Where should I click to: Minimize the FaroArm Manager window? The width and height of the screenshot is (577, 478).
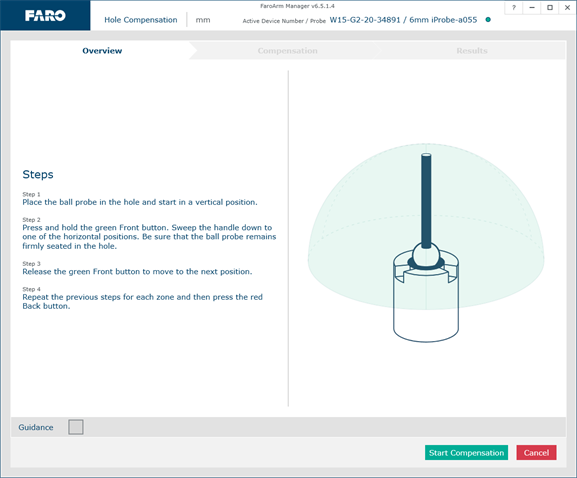tap(532, 7)
